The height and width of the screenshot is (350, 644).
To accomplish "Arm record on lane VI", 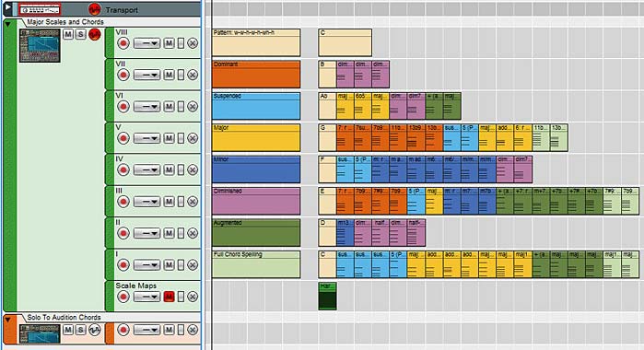I will pos(123,107).
